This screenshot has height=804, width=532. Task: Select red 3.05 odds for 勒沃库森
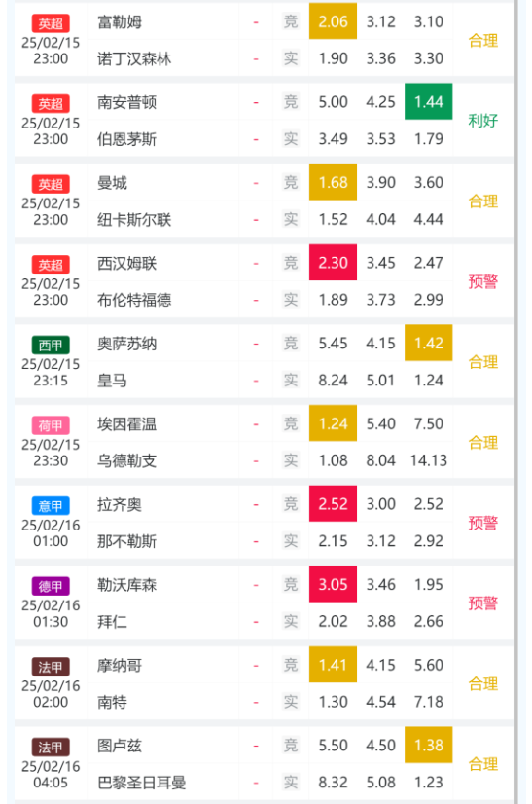[x=334, y=584]
